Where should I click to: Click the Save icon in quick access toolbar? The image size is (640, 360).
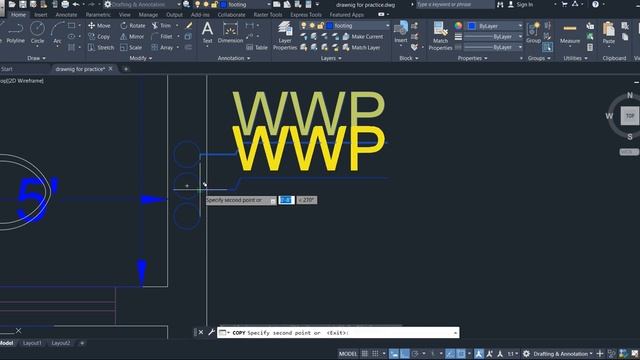(x=23, y=4)
